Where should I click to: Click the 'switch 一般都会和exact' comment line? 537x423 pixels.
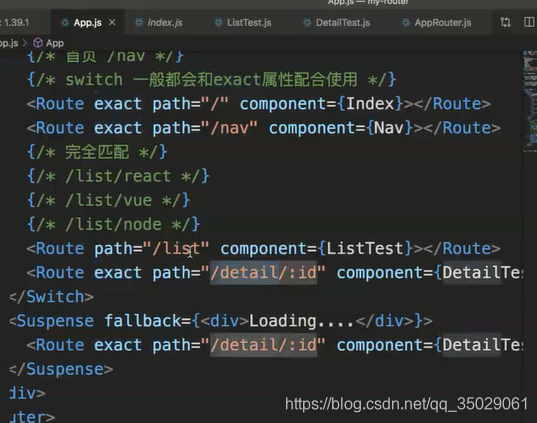click(212, 80)
